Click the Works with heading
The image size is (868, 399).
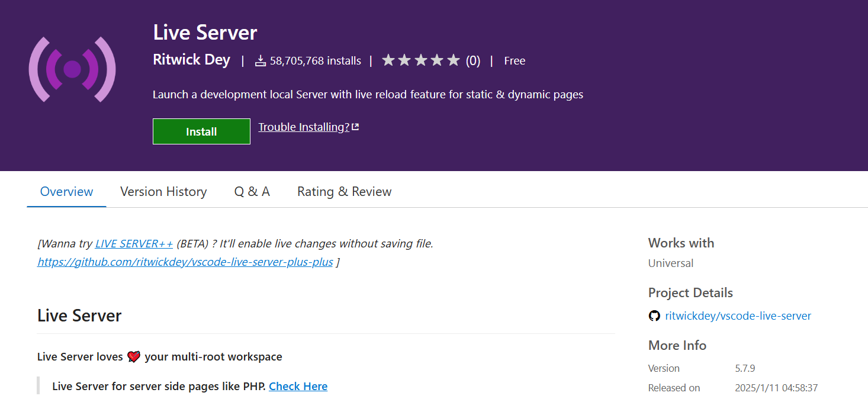click(x=681, y=243)
